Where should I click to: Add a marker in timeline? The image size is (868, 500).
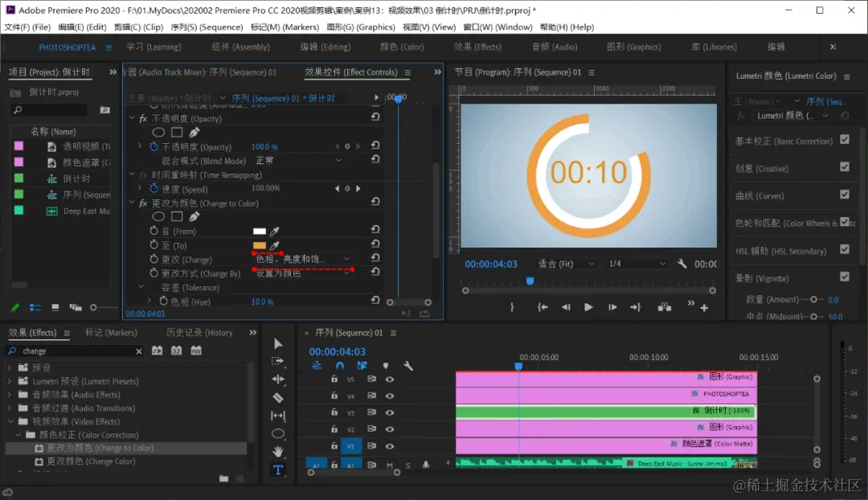click(386, 366)
